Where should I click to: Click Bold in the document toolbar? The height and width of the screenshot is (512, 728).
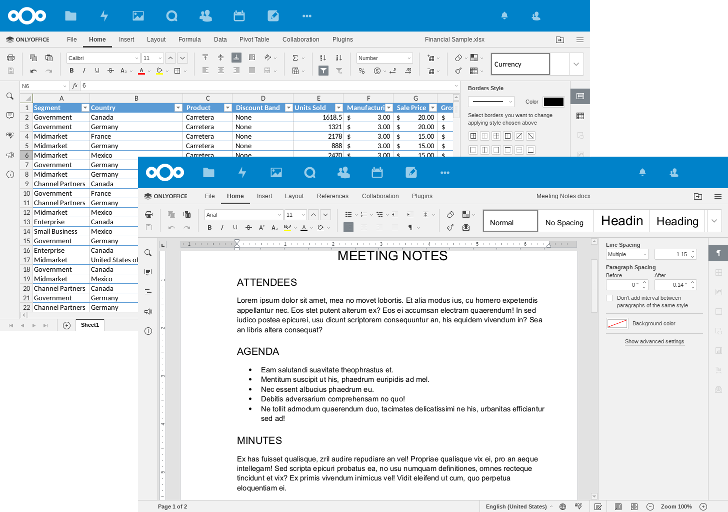(x=210, y=228)
